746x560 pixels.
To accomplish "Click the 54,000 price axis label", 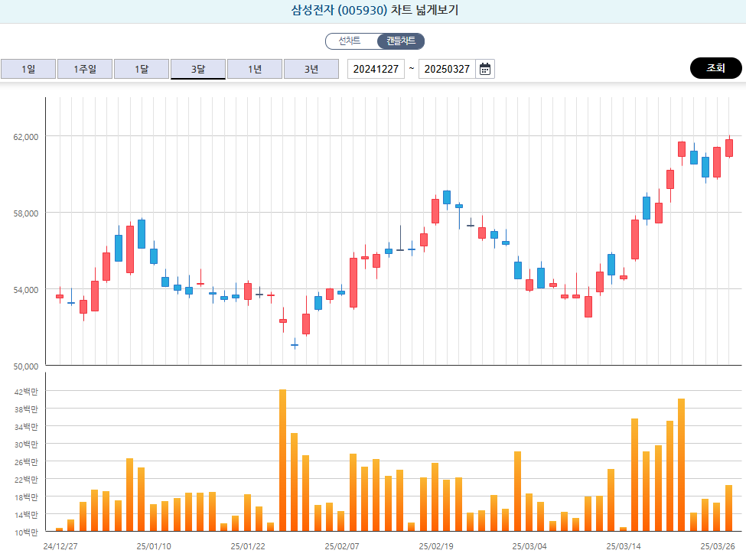I will (26, 290).
